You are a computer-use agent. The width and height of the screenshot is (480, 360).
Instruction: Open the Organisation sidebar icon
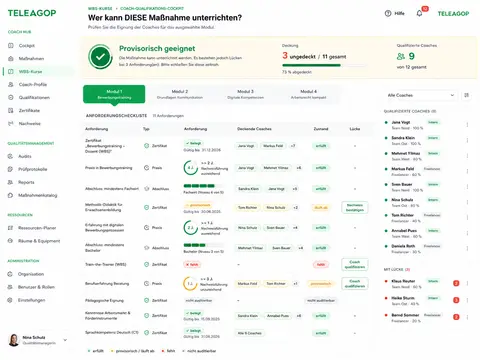[10, 274]
